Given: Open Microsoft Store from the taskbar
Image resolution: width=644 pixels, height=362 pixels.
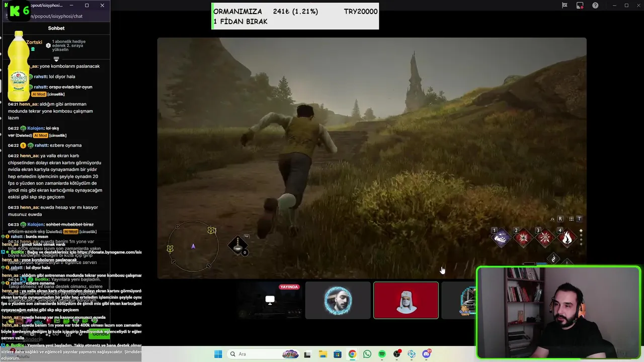Looking at the screenshot, I should click(338, 354).
